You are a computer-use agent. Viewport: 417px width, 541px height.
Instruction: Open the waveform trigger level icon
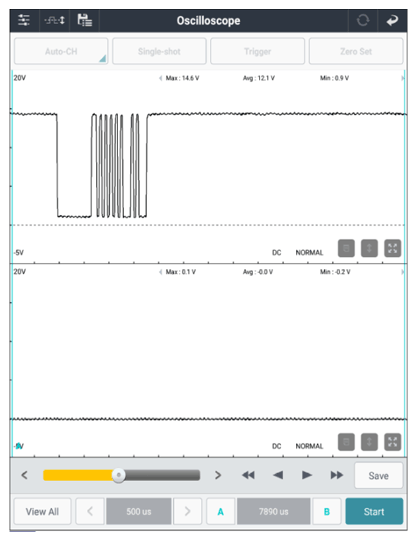pyautogui.click(x=54, y=20)
